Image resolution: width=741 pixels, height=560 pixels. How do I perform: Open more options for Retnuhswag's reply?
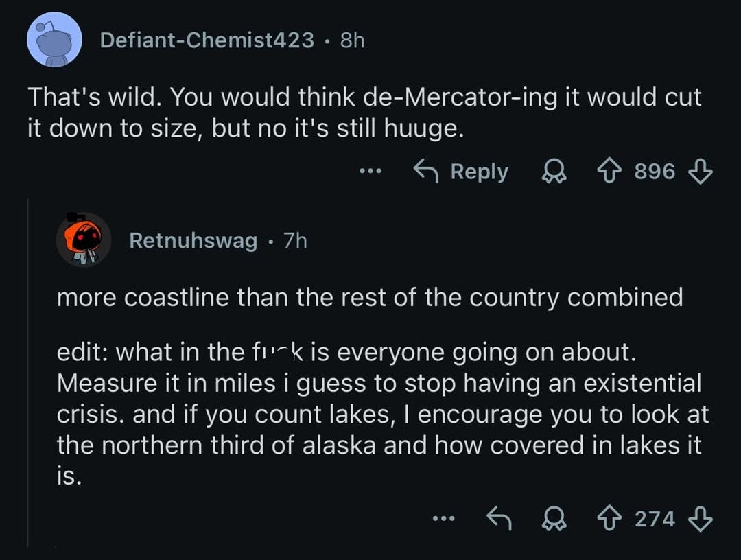(x=444, y=519)
